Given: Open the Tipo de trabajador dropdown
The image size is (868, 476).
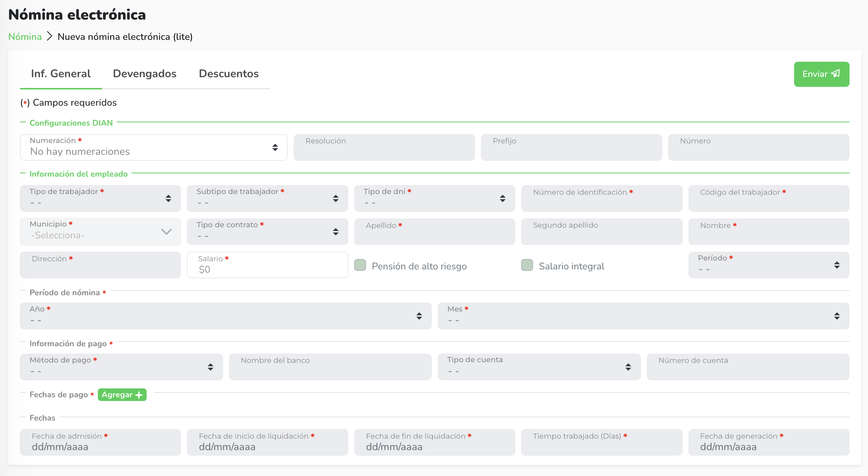Looking at the screenshot, I should (x=100, y=198).
